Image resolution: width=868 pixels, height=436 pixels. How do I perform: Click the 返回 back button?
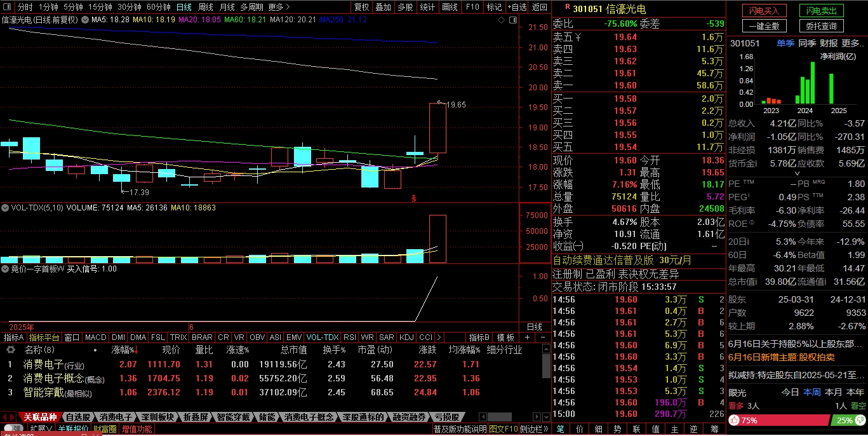point(539,7)
